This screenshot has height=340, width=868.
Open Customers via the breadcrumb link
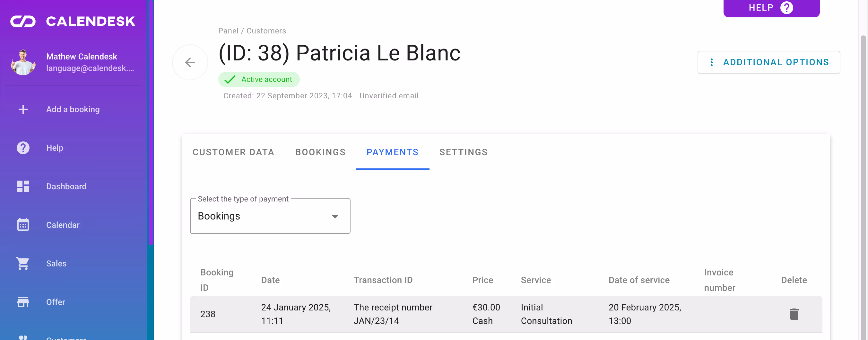tap(266, 31)
